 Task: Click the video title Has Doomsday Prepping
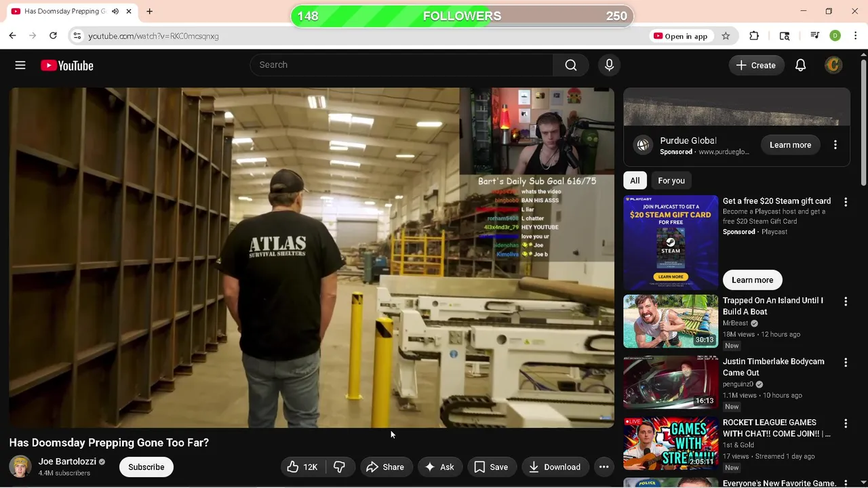(x=109, y=443)
